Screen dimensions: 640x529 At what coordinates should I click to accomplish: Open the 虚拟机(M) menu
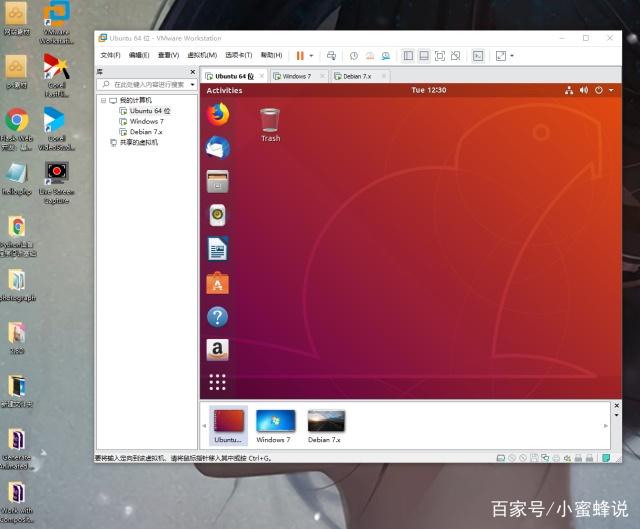[202, 55]
